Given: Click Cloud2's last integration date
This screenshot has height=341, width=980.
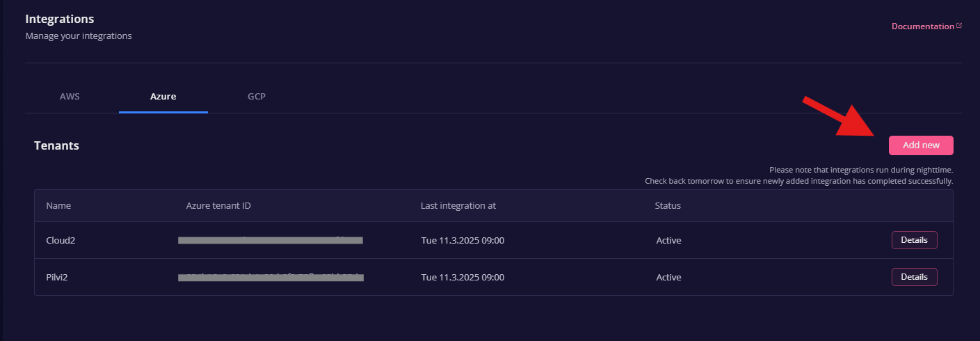Looking at the screenshot, I should [463, 241].
